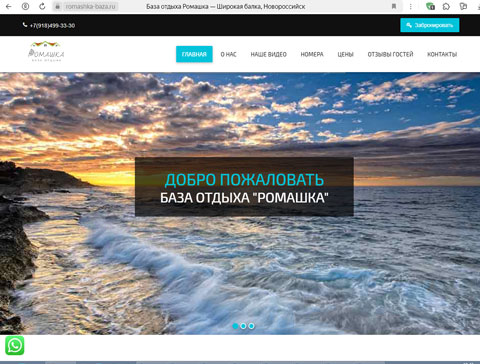Open the three-dot page menu

point(410,6)
